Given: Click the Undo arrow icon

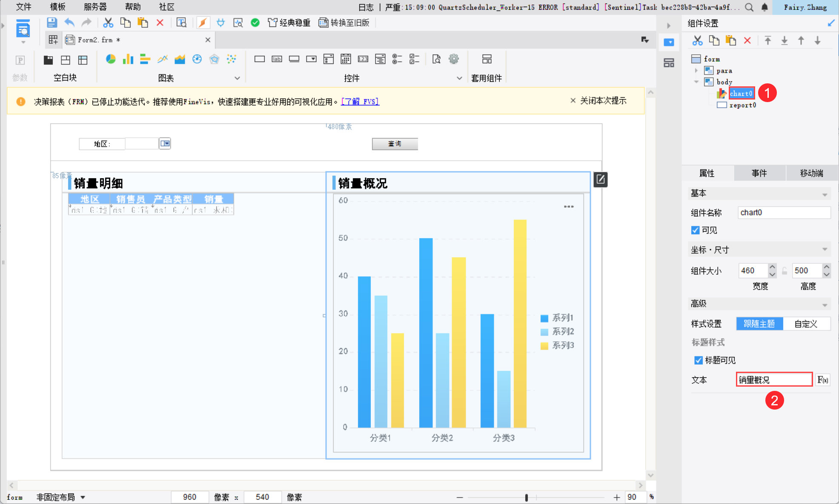Looking at the screenshot, I should click(69, 23).
